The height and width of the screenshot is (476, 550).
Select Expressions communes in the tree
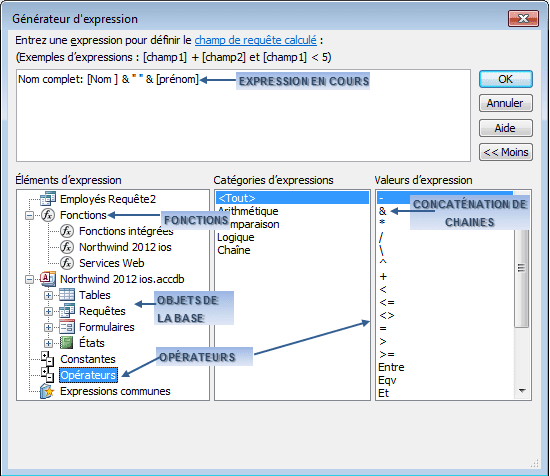(x=115, y=391)
